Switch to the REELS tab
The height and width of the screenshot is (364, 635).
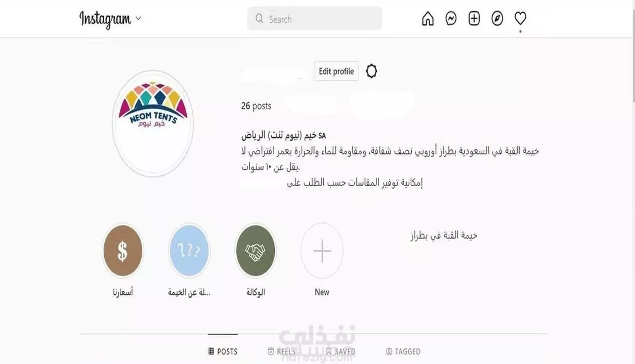[282, 351]
